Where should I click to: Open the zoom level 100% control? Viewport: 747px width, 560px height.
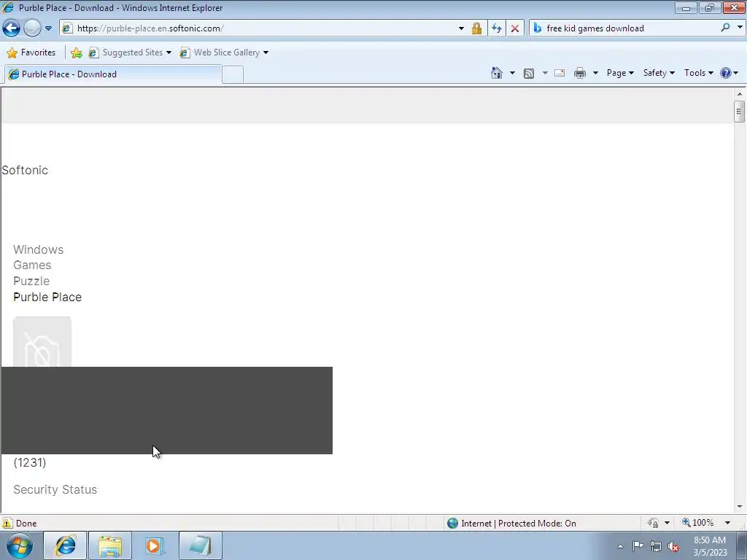698,523
